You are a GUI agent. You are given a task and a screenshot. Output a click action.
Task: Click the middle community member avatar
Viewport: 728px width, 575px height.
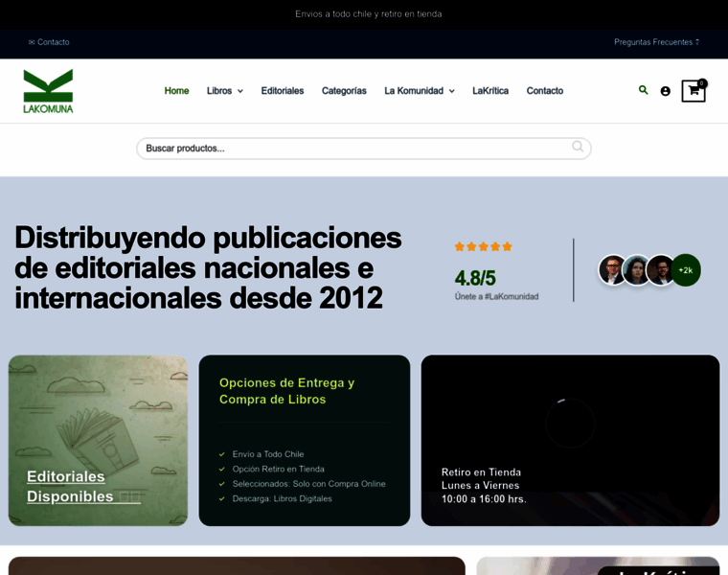pos(637,270)
